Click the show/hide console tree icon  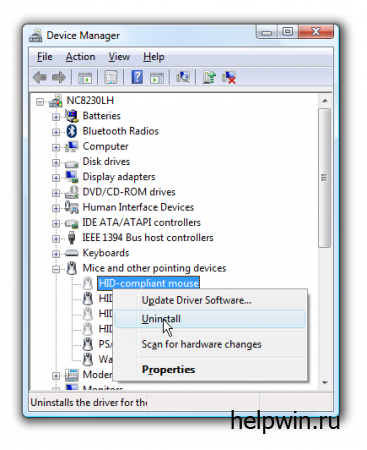coord(85,78)
